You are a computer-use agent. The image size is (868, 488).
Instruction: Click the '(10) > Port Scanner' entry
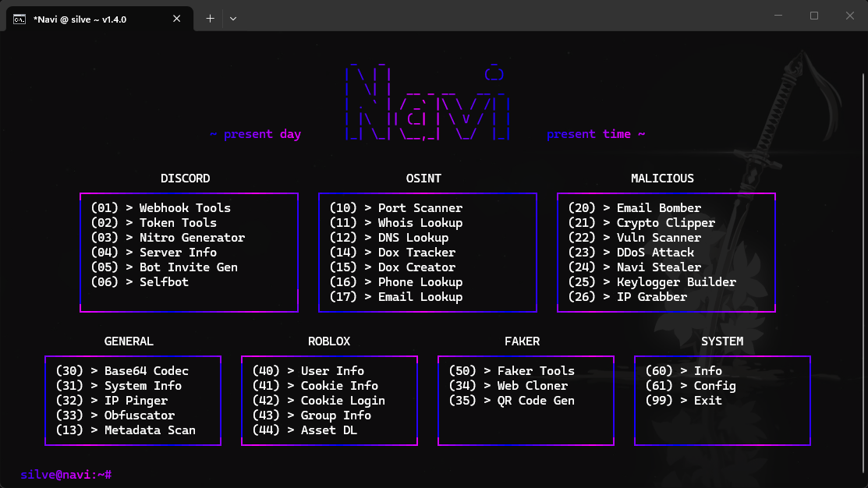(x=396, y=208)
